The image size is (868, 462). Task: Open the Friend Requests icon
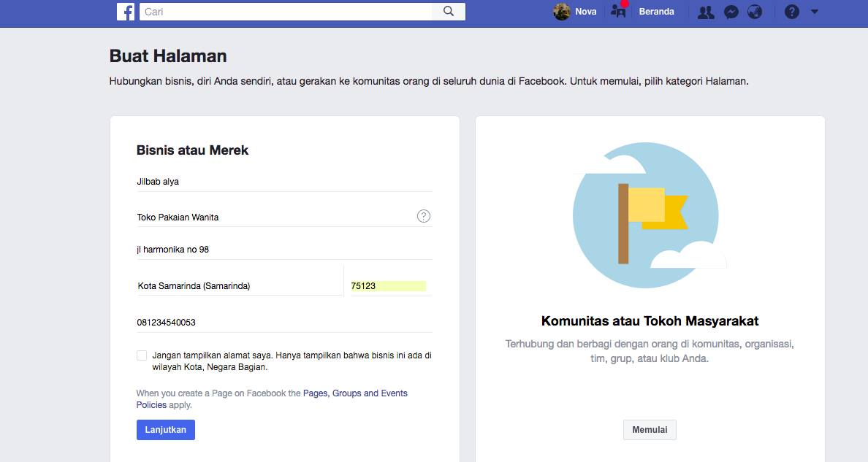point(705,12)
